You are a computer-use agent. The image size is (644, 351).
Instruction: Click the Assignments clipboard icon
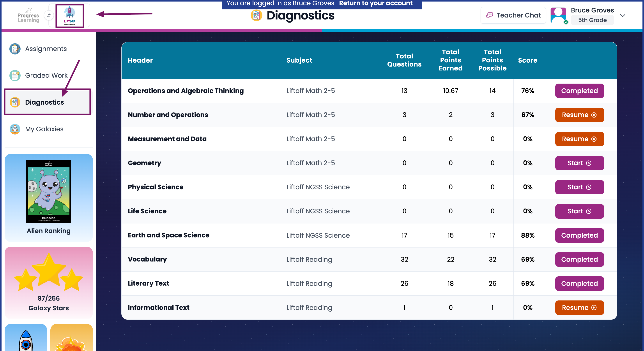coord(15,49)
